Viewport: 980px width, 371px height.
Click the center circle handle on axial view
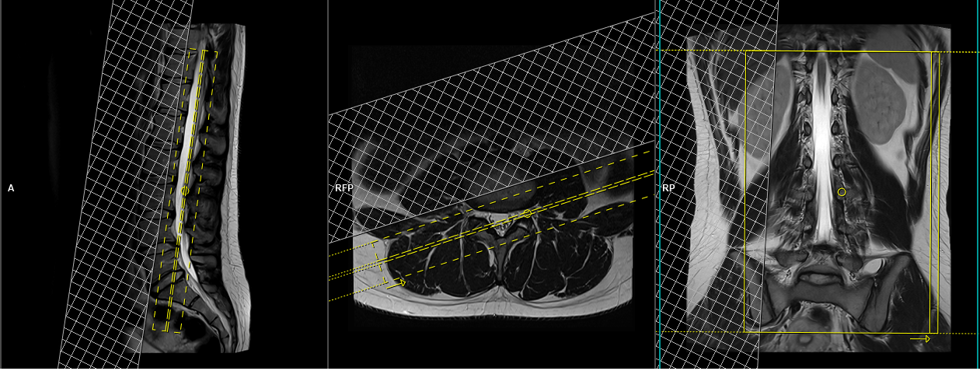click(527, 213)
